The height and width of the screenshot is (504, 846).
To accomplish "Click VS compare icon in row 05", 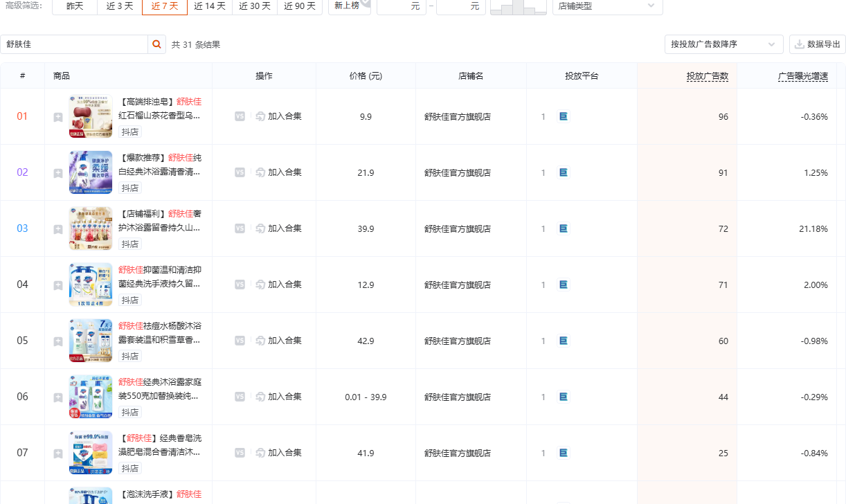I will click(x=240, y=341).
